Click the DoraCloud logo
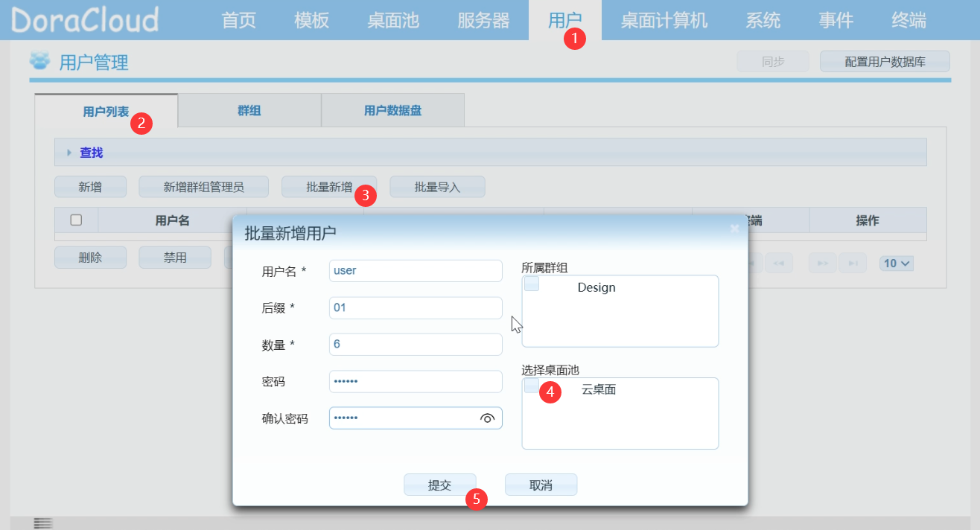This screenshot has width=980, height=530. point(85,20)
